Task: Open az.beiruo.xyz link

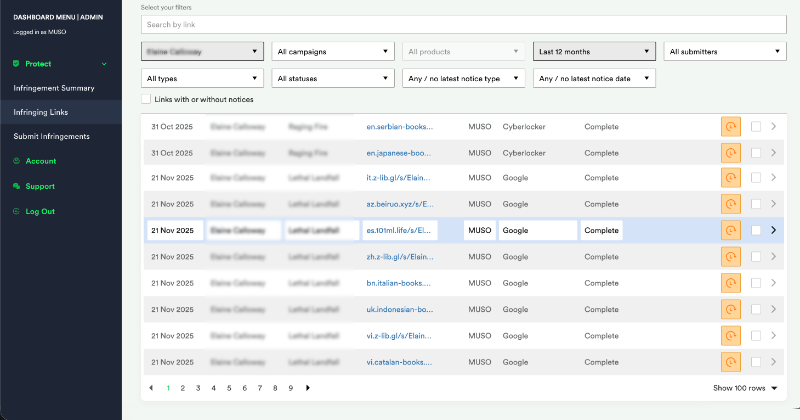Action: [400, 204]
